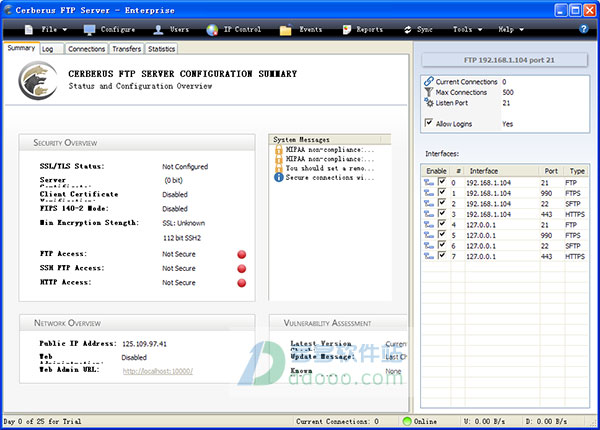Expand the Tools menu dropdown
The width and height of the screenshot is (600, 430).
point(467,29)
